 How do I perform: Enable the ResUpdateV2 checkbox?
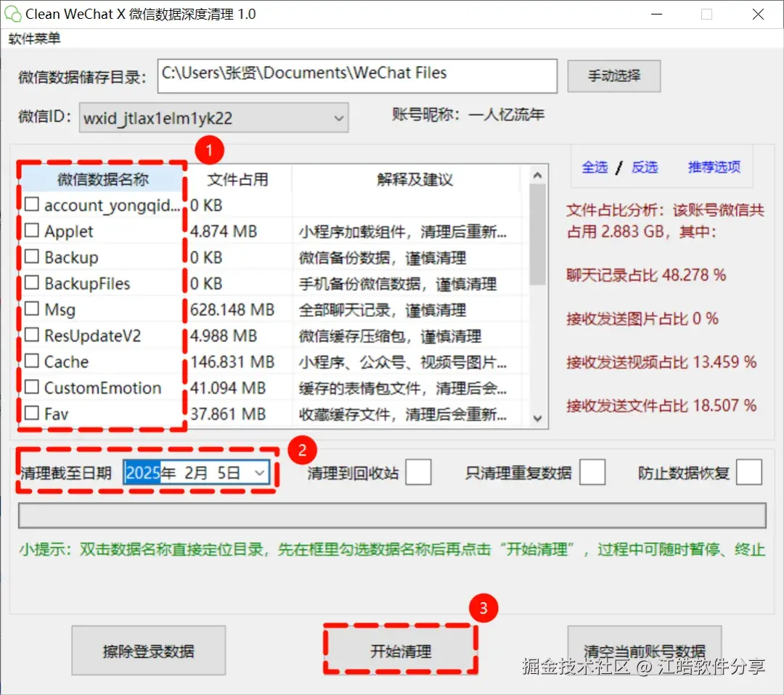pos(32,334)
